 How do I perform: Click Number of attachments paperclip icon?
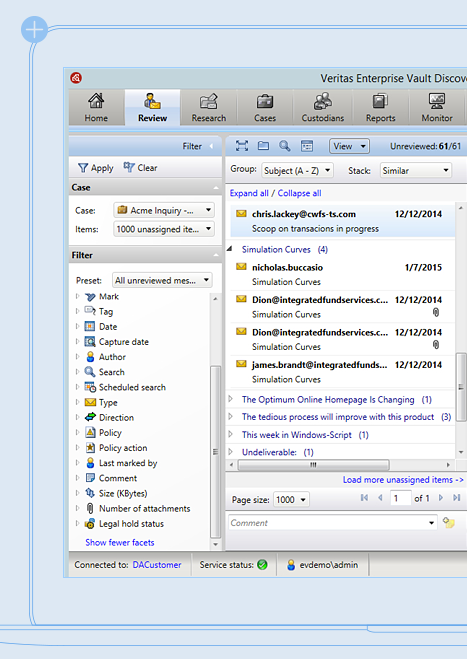pyautogui.click(x=90, y=509)
